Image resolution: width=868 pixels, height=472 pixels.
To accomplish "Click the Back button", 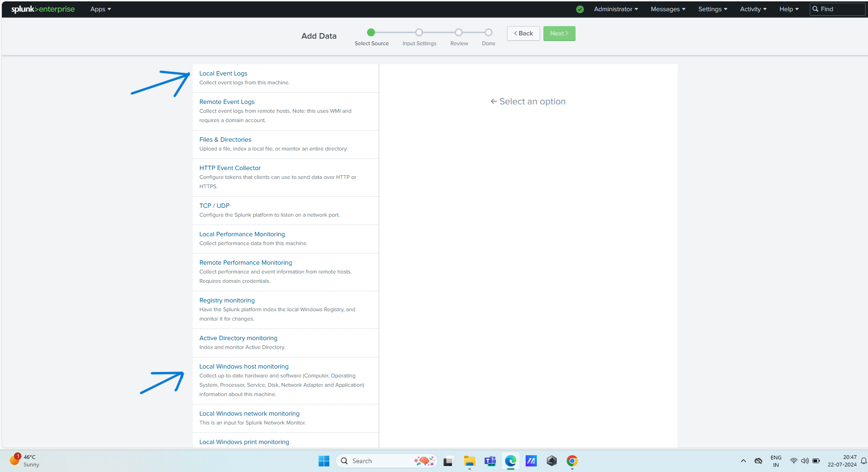I will click(x=523, y=33).
